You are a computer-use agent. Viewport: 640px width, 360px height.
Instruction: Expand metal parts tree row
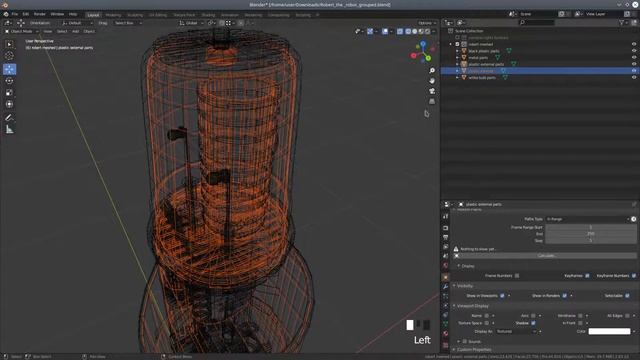[x=457, y=58]
